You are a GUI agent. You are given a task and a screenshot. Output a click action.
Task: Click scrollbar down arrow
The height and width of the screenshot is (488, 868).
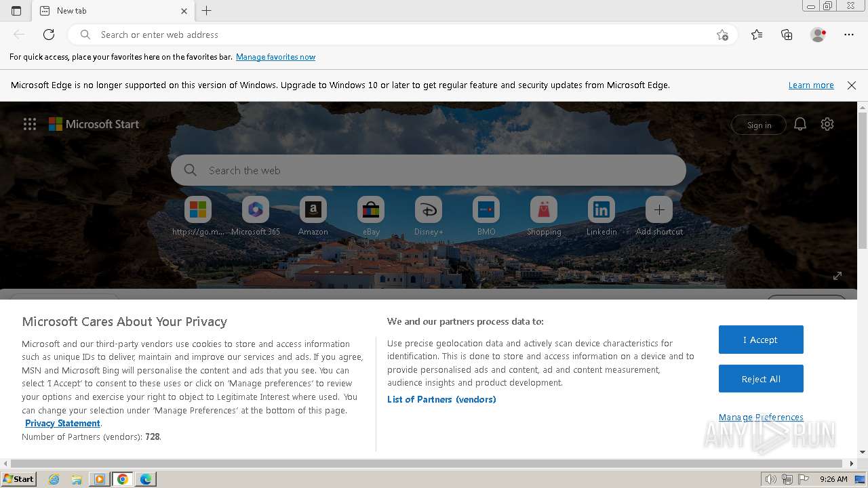point(863,452)
